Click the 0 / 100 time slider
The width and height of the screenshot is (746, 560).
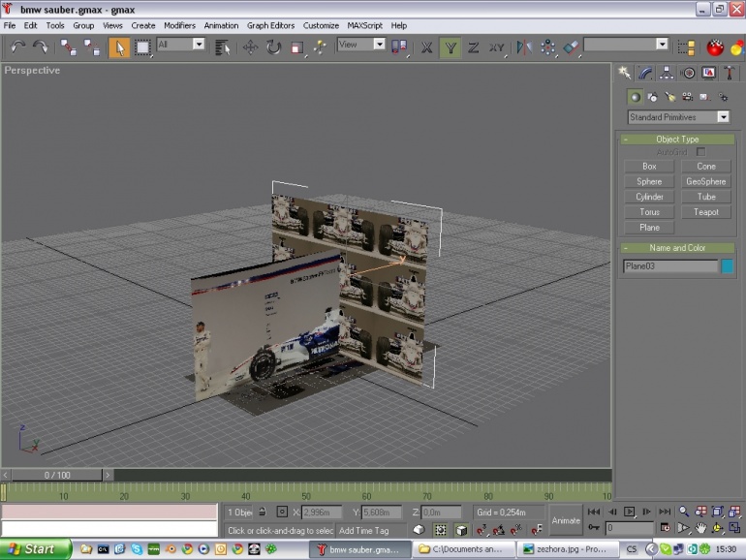[x=57, y=475]
